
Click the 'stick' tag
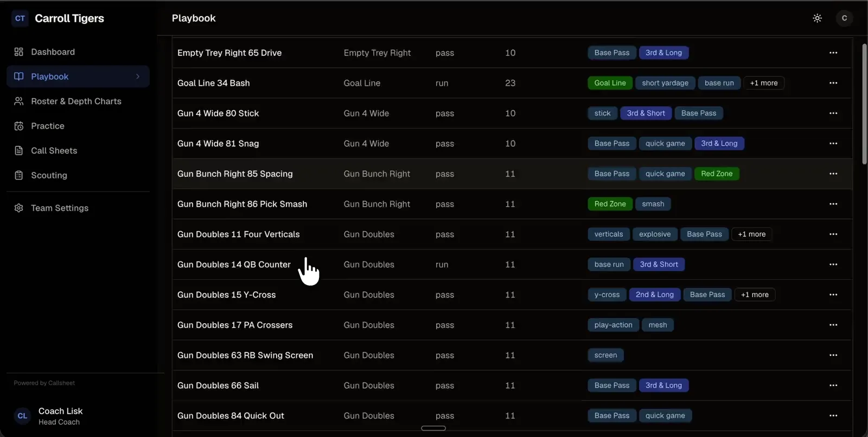602,113
